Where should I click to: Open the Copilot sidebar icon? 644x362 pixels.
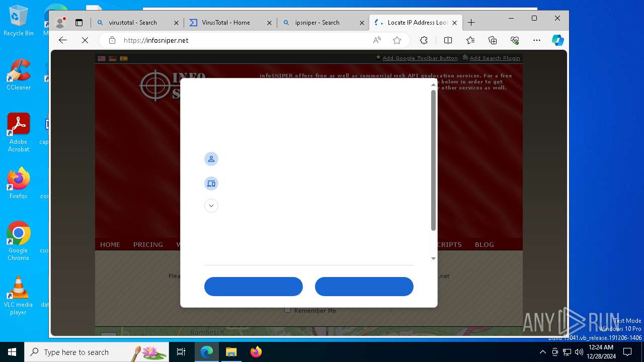point(558,40)
